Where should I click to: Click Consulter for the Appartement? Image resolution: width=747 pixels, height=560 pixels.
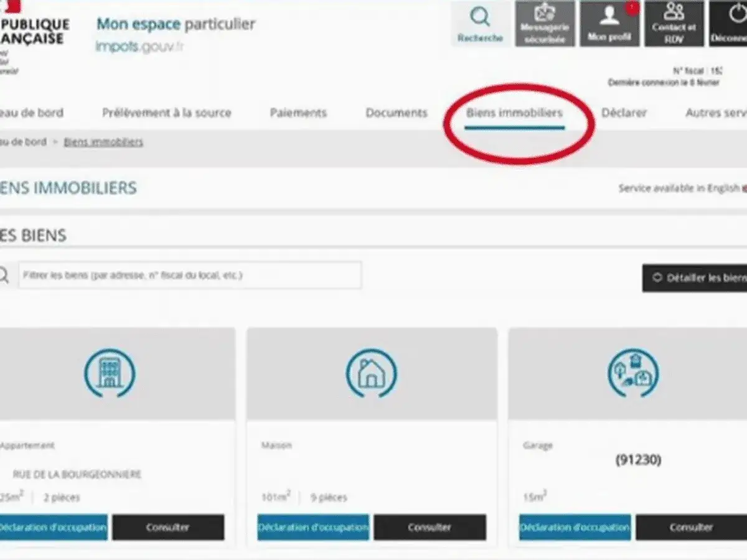tap(168, 527)
